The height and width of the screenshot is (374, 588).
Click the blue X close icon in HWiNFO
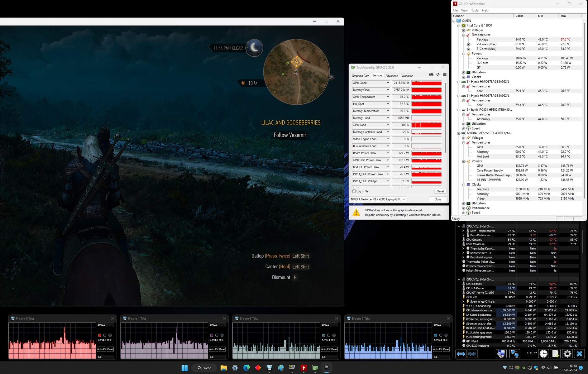pyautogui.click(x=579, y=354)
